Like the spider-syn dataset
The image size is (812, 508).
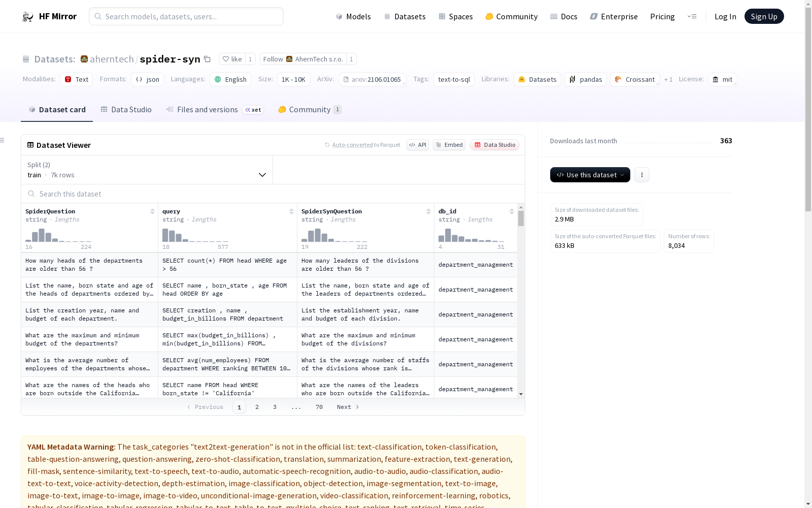[x=232, y=59]
